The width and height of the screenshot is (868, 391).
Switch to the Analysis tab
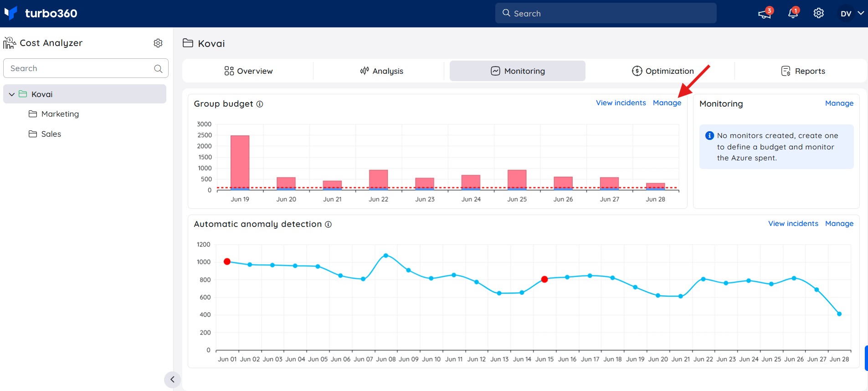point(382,71)
